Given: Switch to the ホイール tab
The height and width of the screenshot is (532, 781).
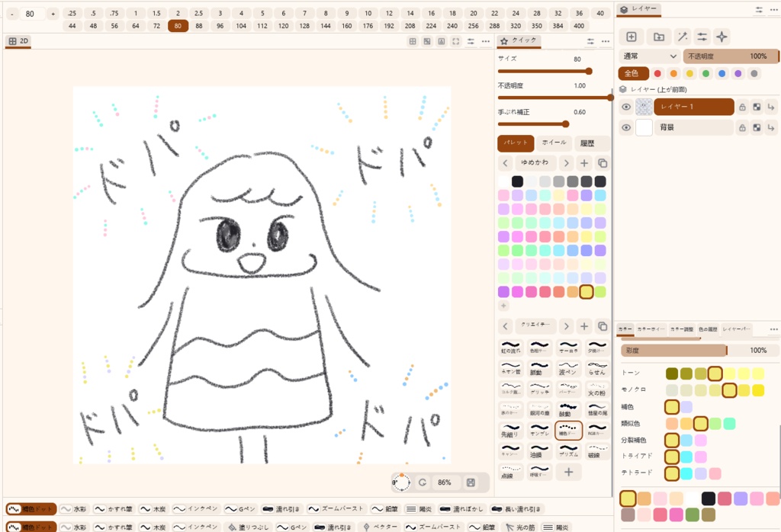Looking at the screenshot, I should coord(554,143).
